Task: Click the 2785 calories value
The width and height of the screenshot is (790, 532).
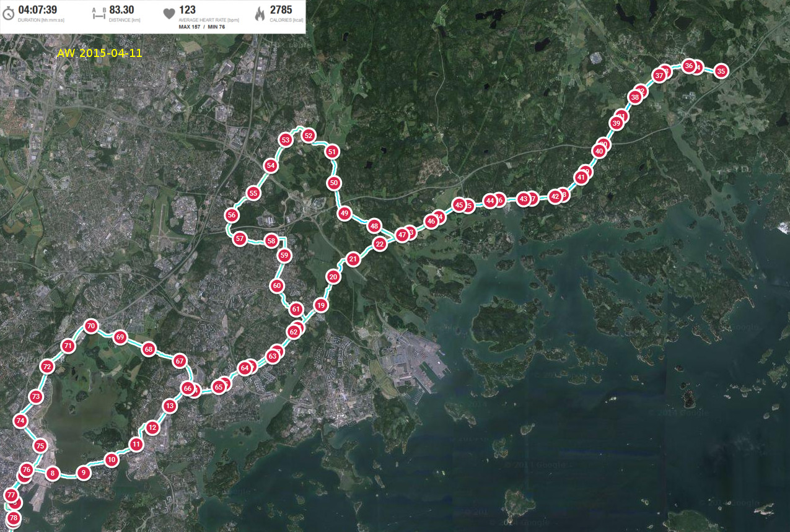Action: (281, 9)
